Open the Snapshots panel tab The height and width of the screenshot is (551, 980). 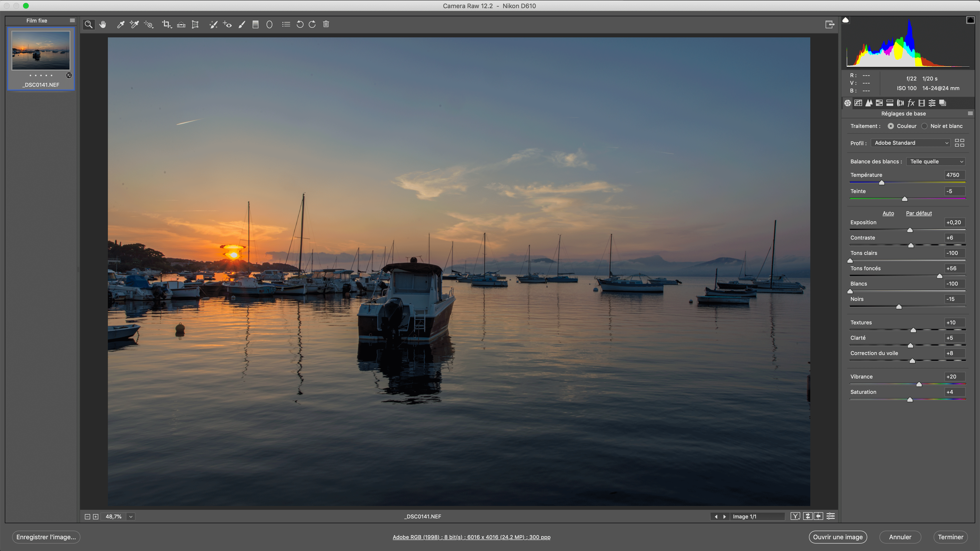943,103
